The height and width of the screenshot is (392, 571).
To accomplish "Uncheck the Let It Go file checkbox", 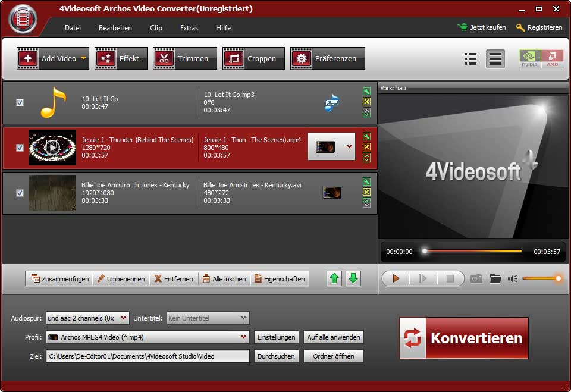I will 20,102.
